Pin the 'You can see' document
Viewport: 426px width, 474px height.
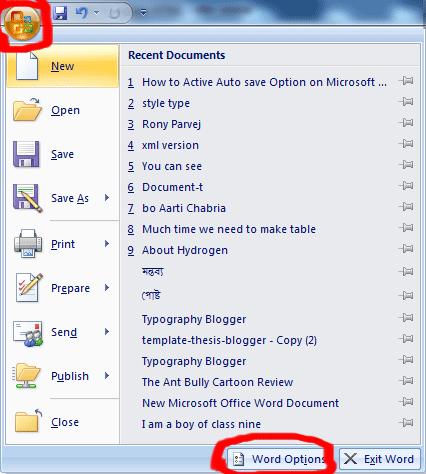click(x=406, y=165)
